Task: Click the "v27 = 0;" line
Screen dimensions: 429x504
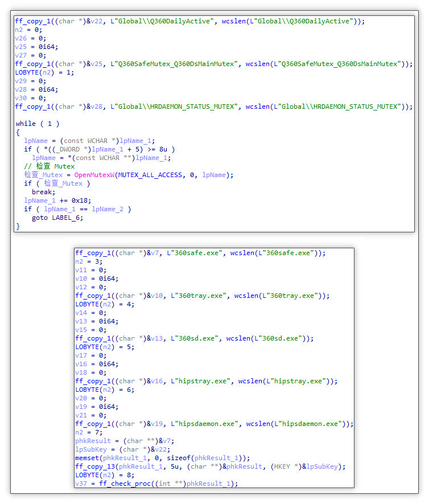Action: [x=30, y=56]
